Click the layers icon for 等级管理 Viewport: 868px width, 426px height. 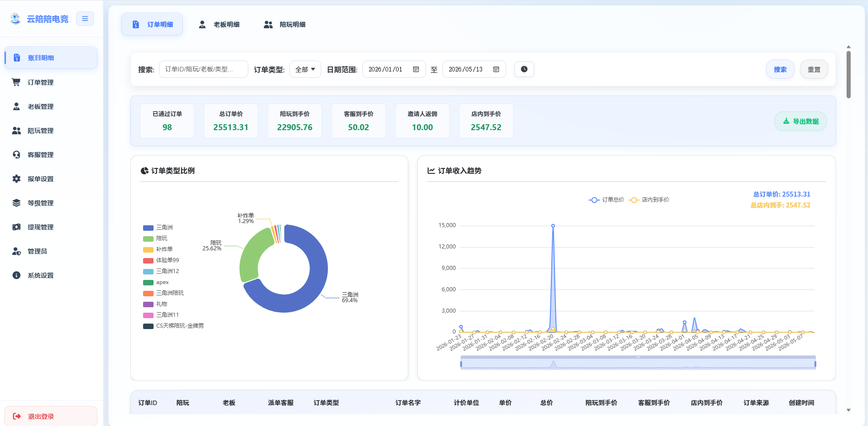point(16,203)
